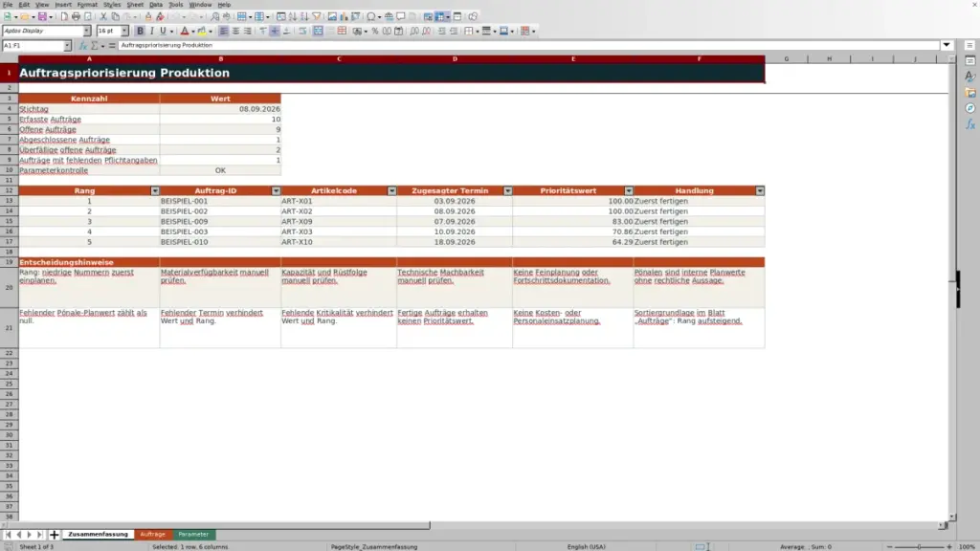Format as percent with % icon
This screenshot has width=980, height=551.
coord(375,32)
